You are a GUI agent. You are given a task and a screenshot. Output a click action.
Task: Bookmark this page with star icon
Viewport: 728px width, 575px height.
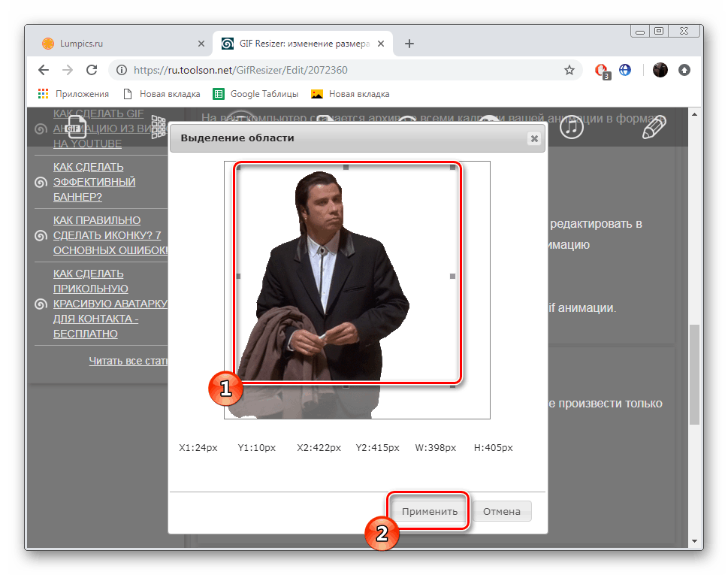pos(569,70)
